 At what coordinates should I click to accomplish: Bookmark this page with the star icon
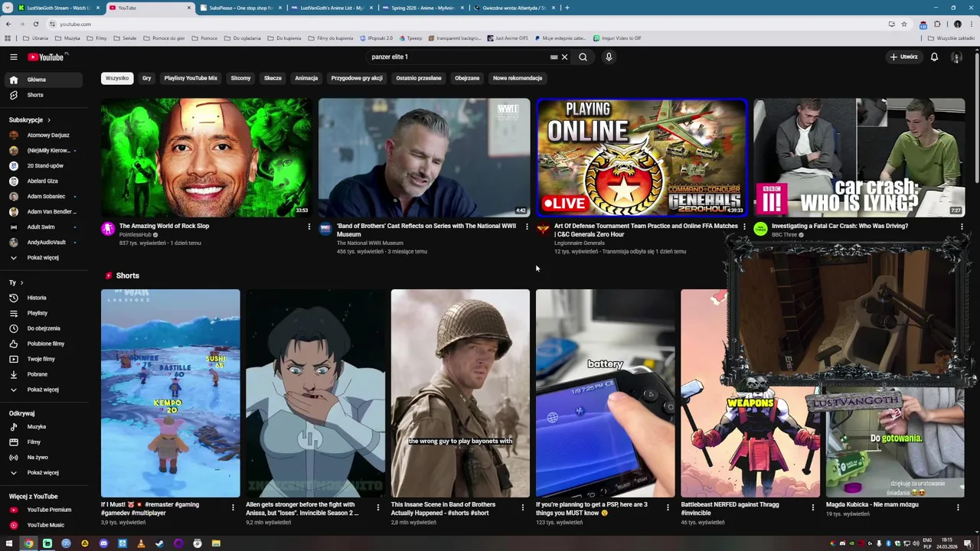[x=903, y=24]
